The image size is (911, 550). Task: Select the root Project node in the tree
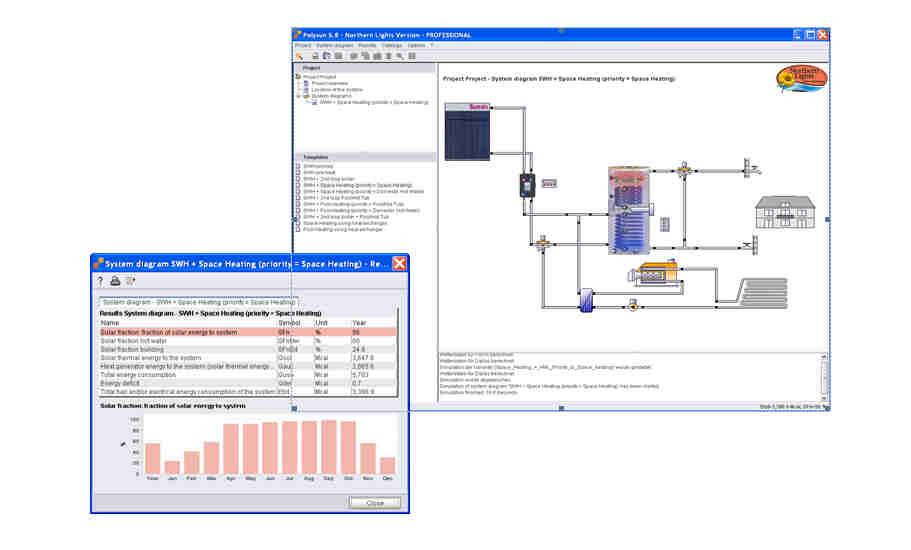click(x=319, y=77)
